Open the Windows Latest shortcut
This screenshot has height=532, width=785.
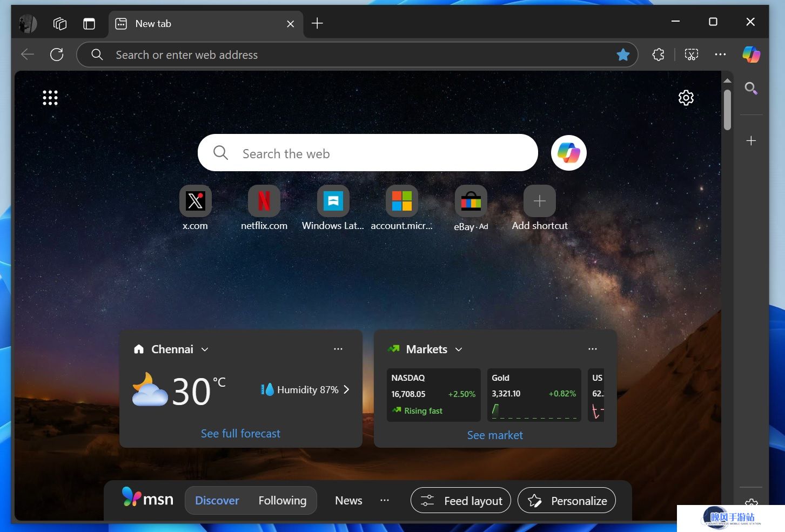[x=333, y=208]
